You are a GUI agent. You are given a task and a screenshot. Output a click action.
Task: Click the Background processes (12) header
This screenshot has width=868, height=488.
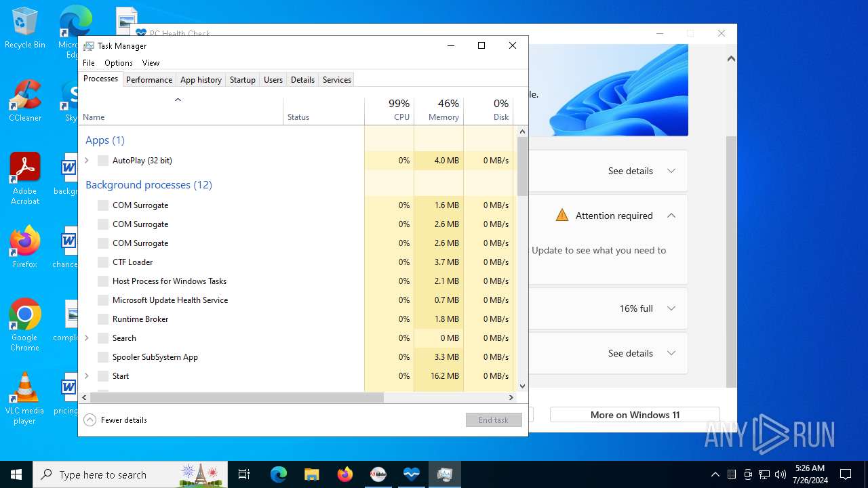[149, 185]
